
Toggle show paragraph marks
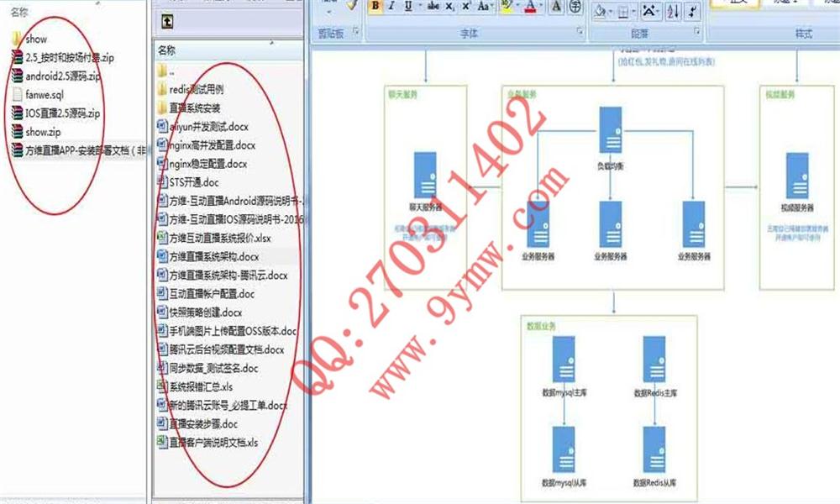pos(693,11)
